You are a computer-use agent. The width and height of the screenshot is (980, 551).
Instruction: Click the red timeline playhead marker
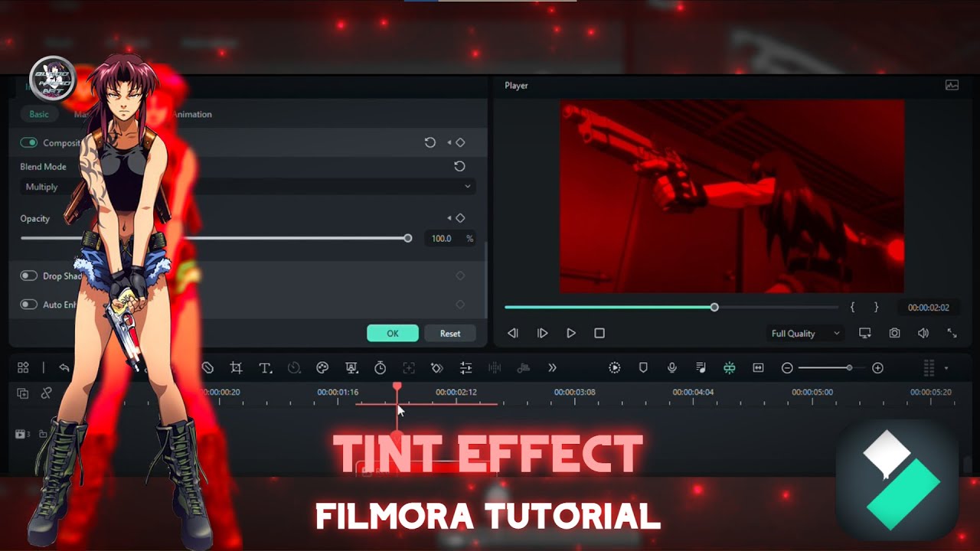[x=397, y=387]
